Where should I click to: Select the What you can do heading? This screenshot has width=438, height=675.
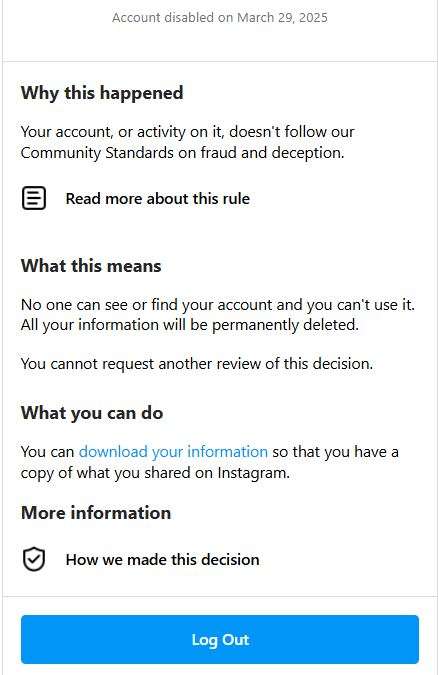[92, 413]
